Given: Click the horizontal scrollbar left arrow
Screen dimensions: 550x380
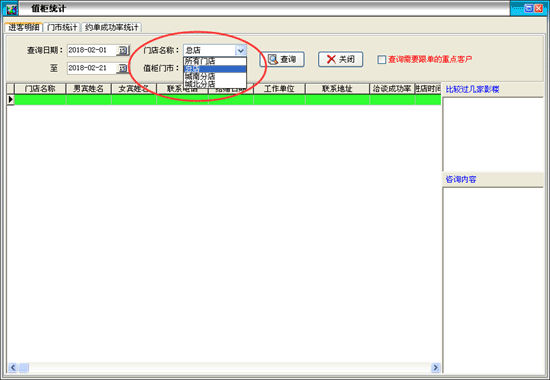Looking at the screenshot, I should click(x=13, y=367).
